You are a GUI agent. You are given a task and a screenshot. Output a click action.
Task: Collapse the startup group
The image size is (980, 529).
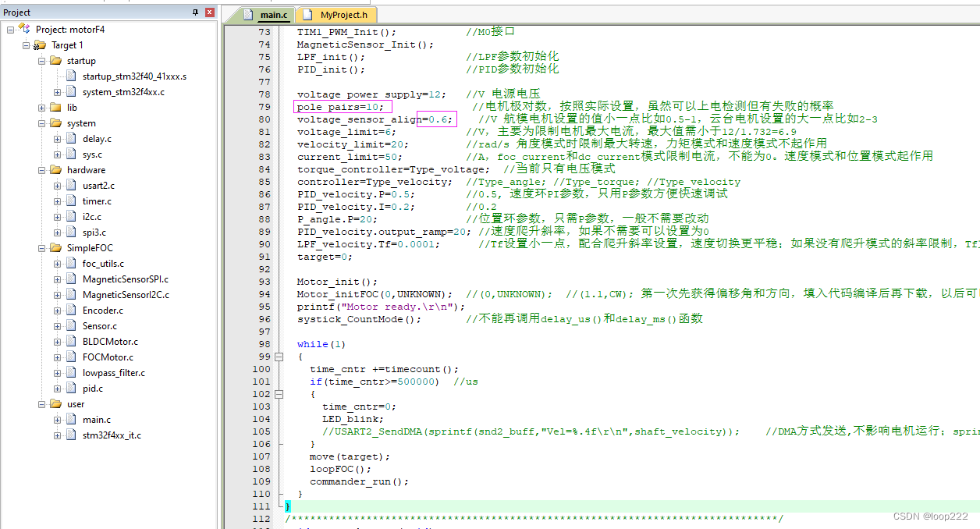(x=41, y=61)
